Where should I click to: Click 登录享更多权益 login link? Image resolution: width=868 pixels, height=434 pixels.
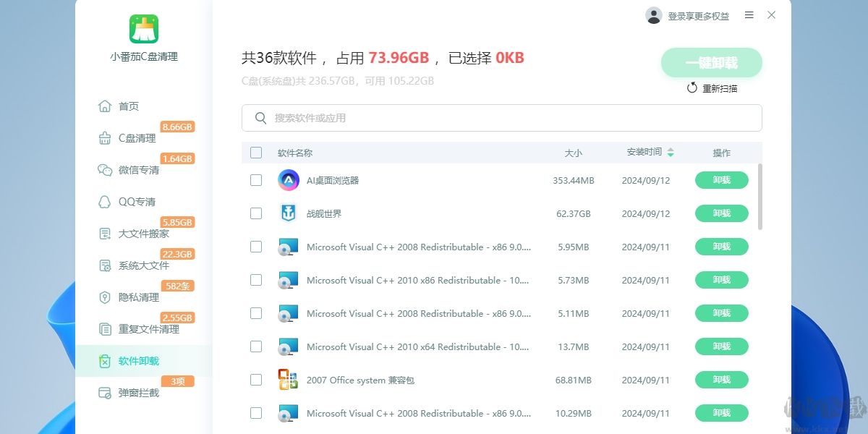(699, 16)
